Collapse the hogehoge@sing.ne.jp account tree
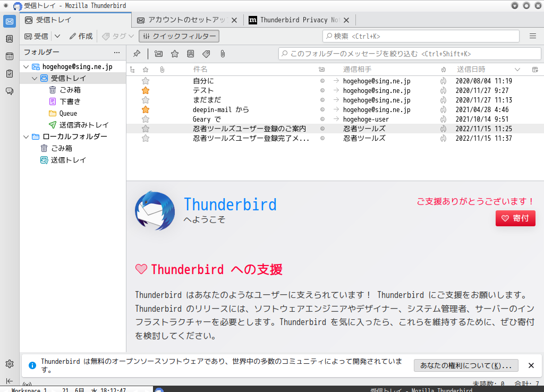 26,66
